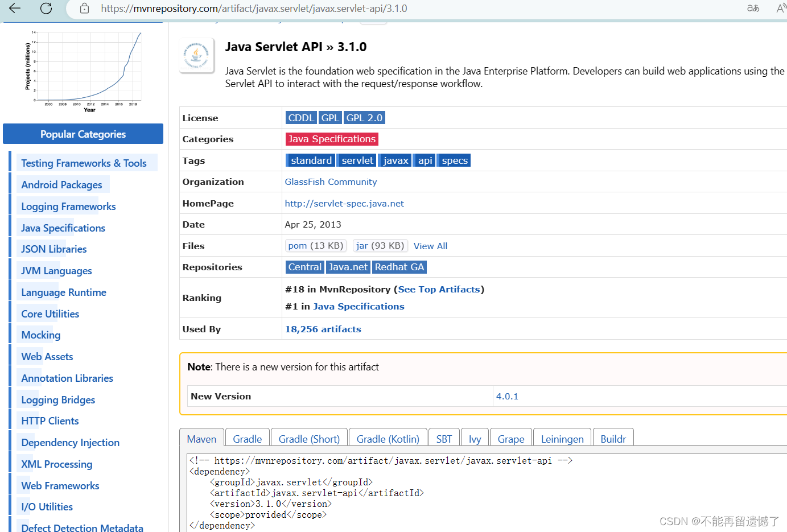Click the api tag
Viewport: 787px width, 532px height.
coord(424,160)
